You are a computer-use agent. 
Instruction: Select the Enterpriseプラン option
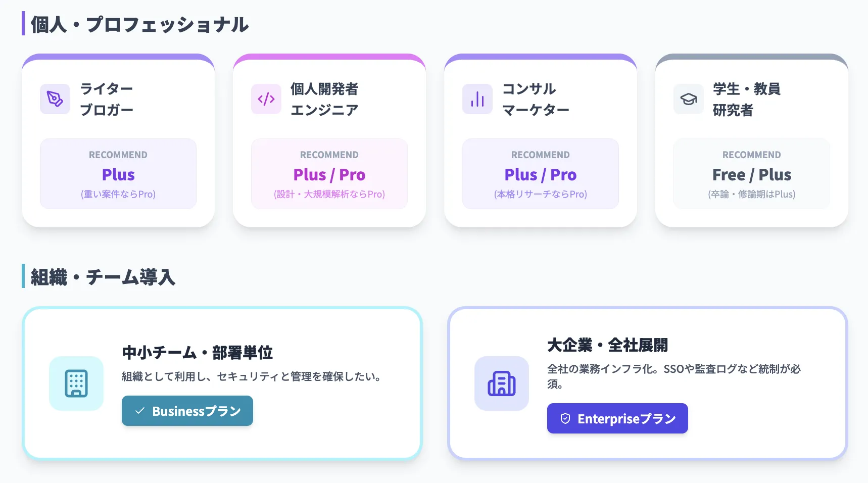tap(617, 418)
